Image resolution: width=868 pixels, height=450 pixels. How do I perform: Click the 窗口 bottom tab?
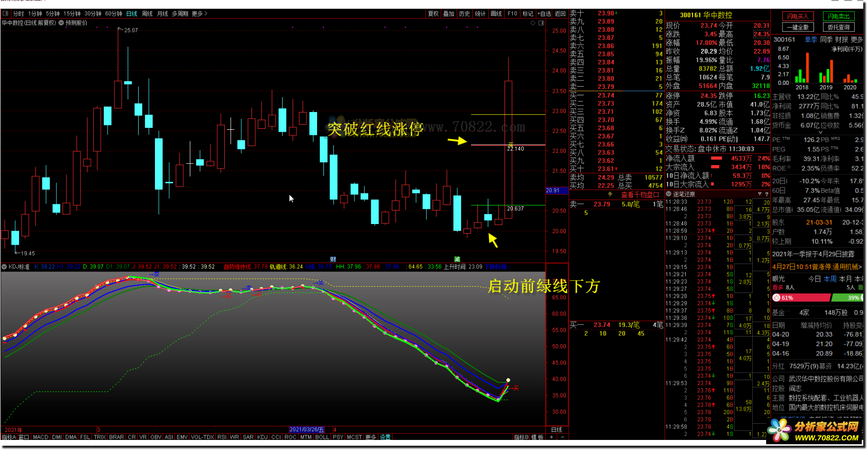click(x=24, y=437)
